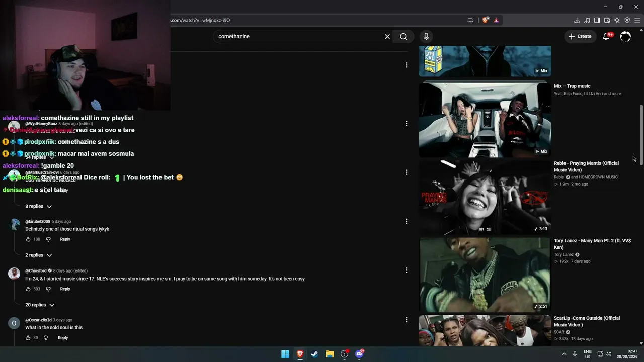
Task: Click the Oscar-z8y3d letter O avatar
Action: (14, 323)
